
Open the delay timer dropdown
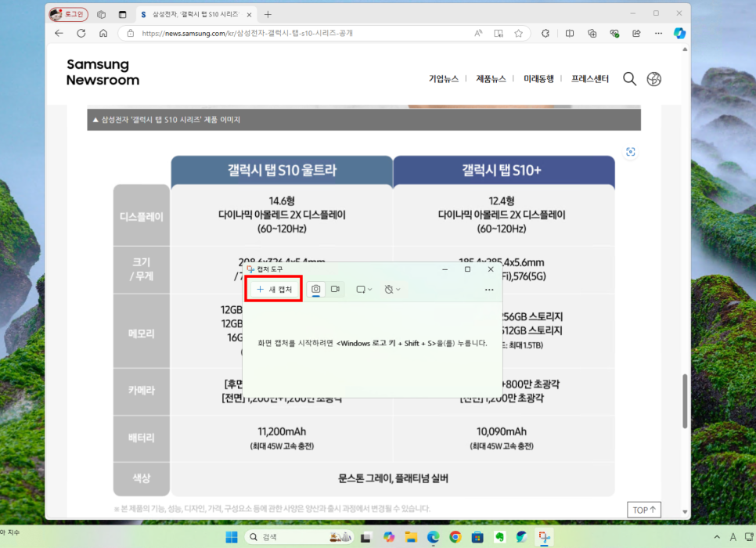(392, 290)
